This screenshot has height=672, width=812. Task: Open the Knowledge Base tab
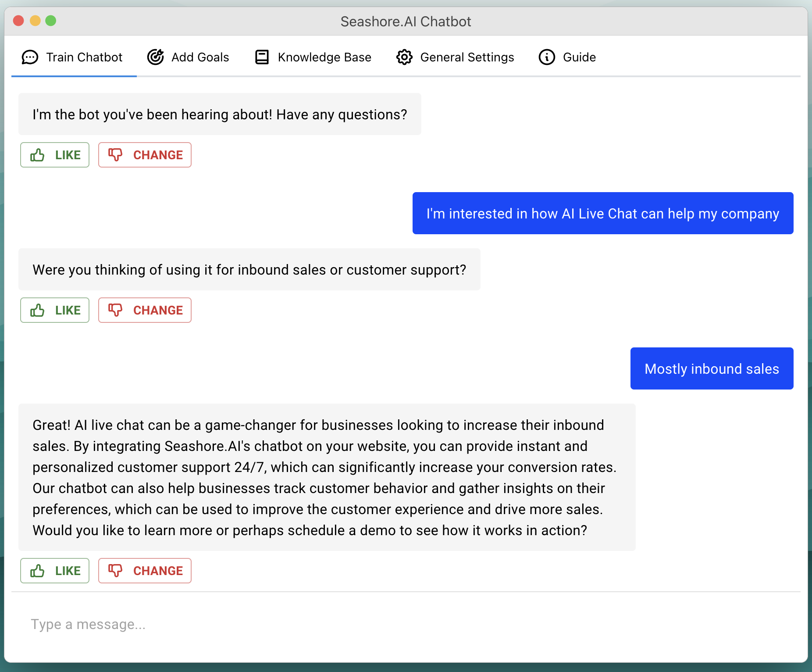pos(313,57)
